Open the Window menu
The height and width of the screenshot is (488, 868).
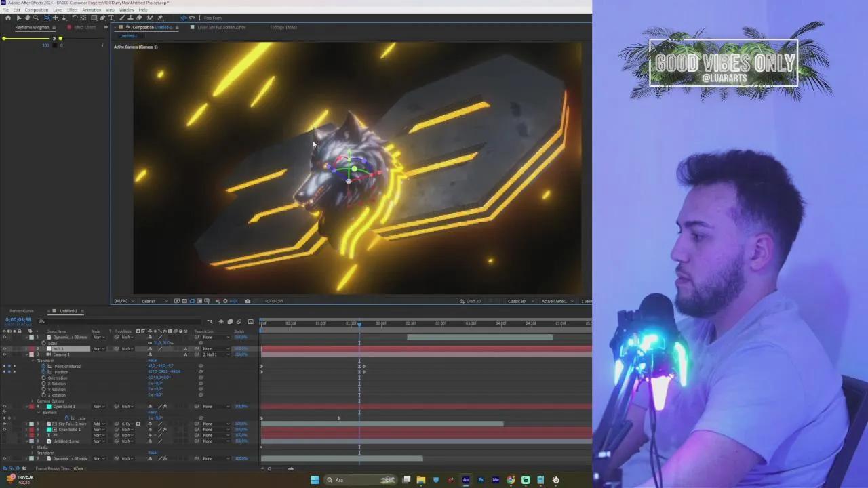click(127, 10)
